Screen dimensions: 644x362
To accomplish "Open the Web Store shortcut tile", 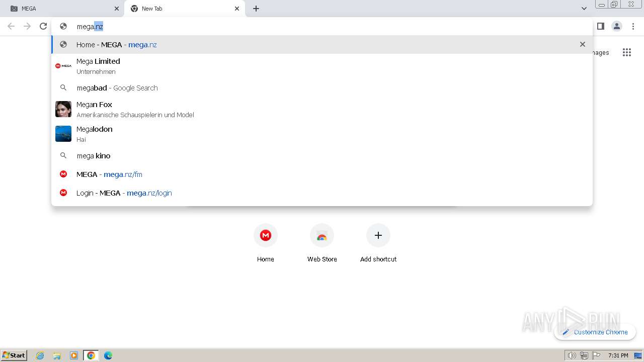I will point(322,244).
